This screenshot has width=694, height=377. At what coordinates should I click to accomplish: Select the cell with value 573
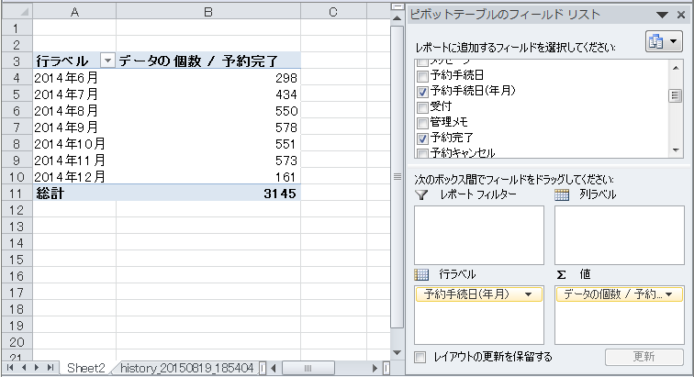[208, 160]
